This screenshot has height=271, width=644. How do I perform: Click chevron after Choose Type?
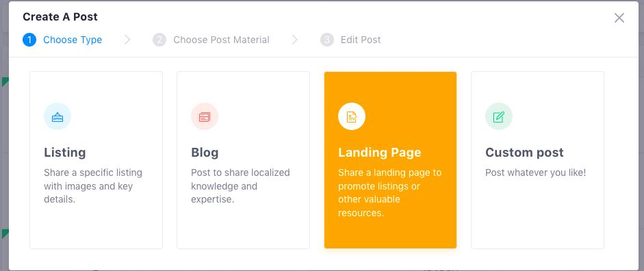point(127,40)
